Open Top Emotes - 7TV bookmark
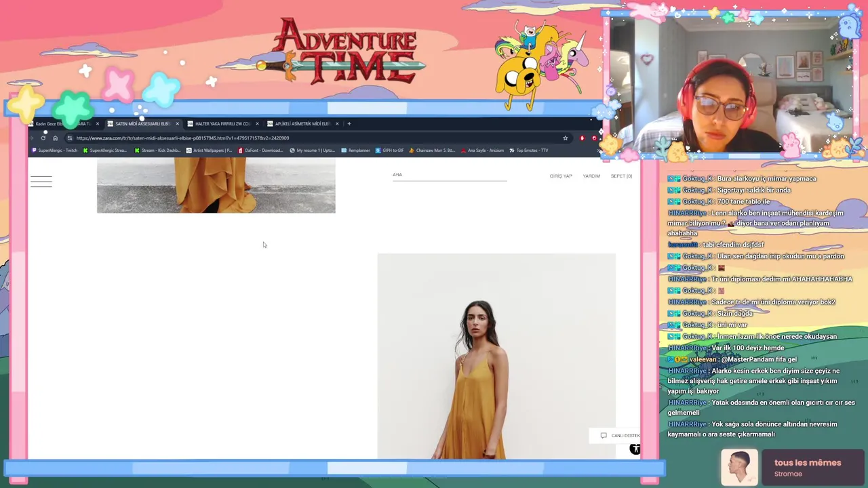 (529, 150)
